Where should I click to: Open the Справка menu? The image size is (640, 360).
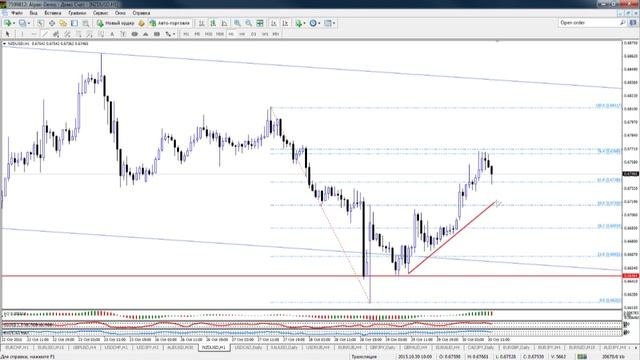[141, 13]
